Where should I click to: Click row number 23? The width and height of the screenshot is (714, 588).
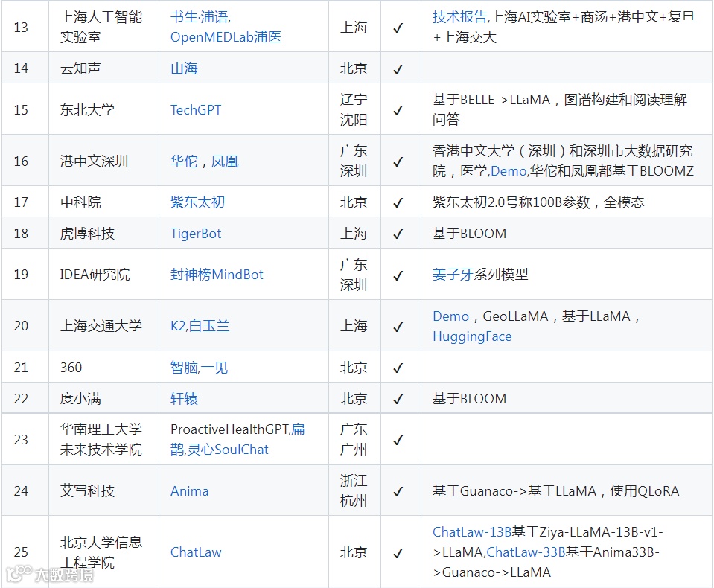click(21, 440)
